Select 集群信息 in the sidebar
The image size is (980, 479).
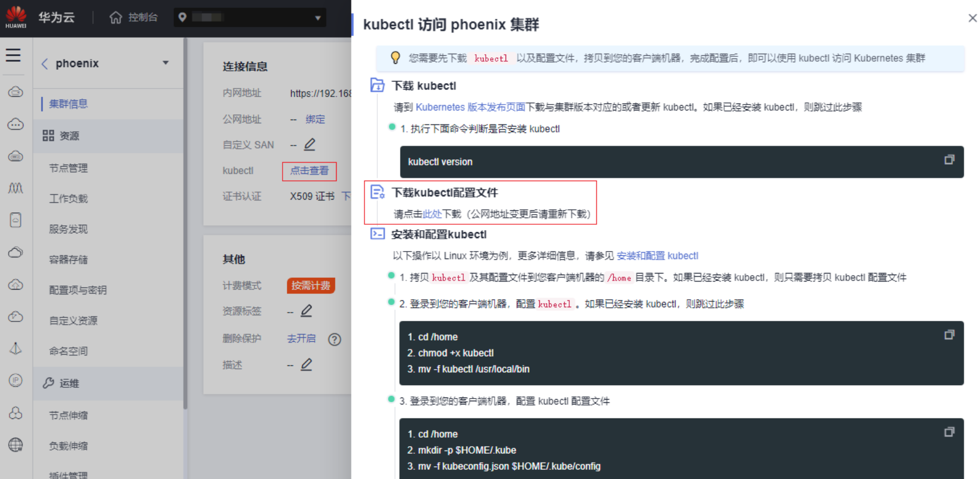[x=68, y=104]
